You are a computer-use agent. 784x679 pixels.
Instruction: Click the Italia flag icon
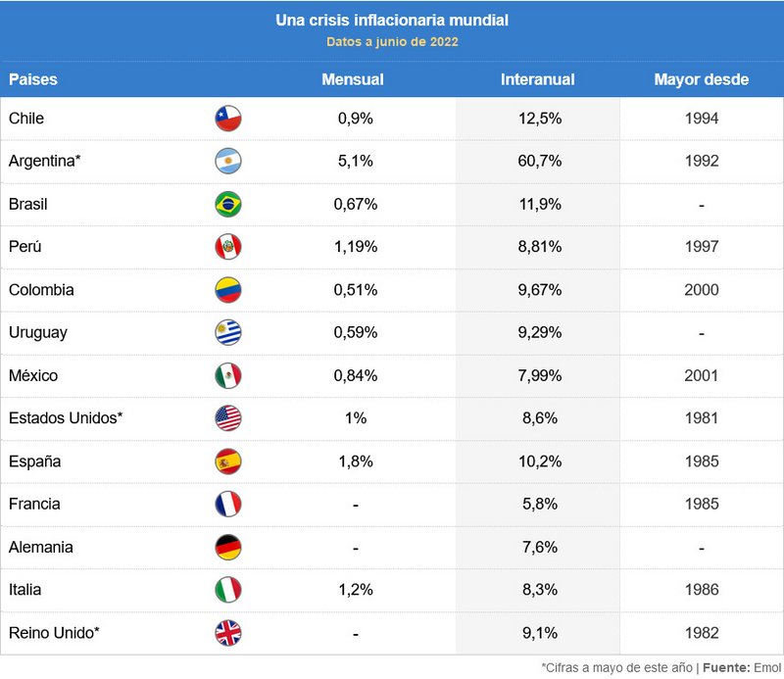[228, 590]
